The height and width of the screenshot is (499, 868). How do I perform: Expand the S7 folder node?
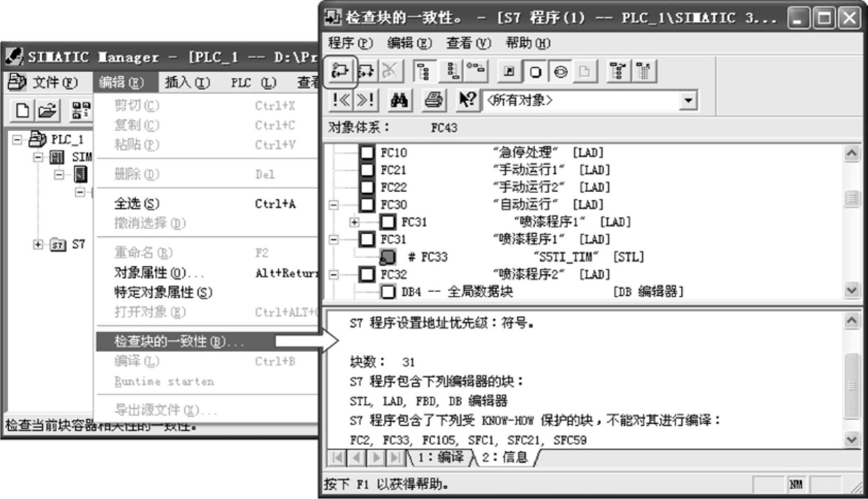point(38,245)
